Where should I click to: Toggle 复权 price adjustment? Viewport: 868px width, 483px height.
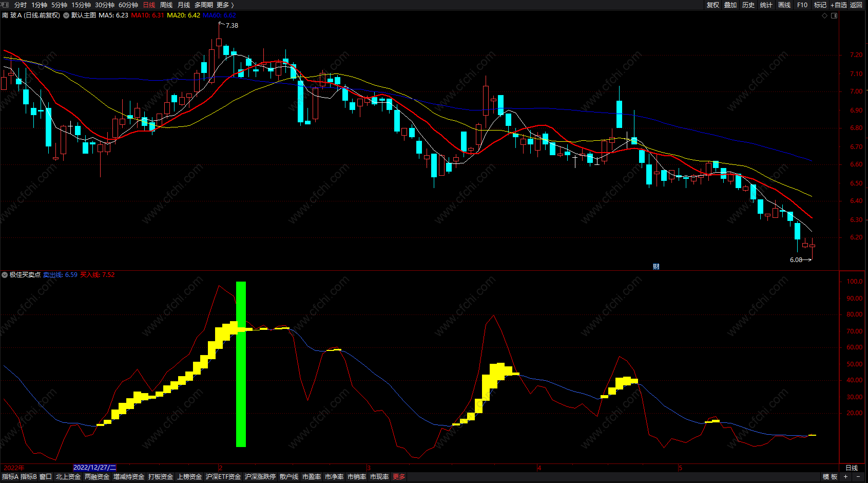[713, 5]
